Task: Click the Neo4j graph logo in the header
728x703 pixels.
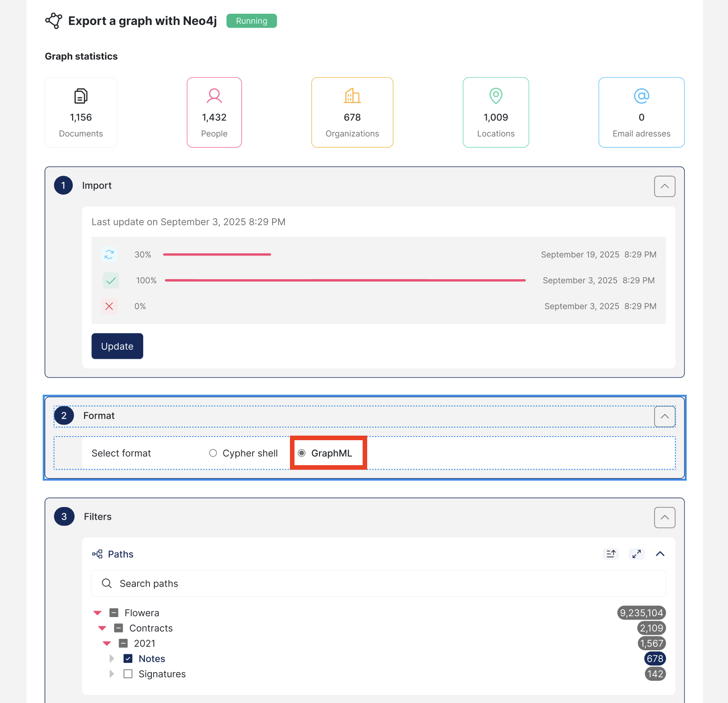Action: click(54, 20)
